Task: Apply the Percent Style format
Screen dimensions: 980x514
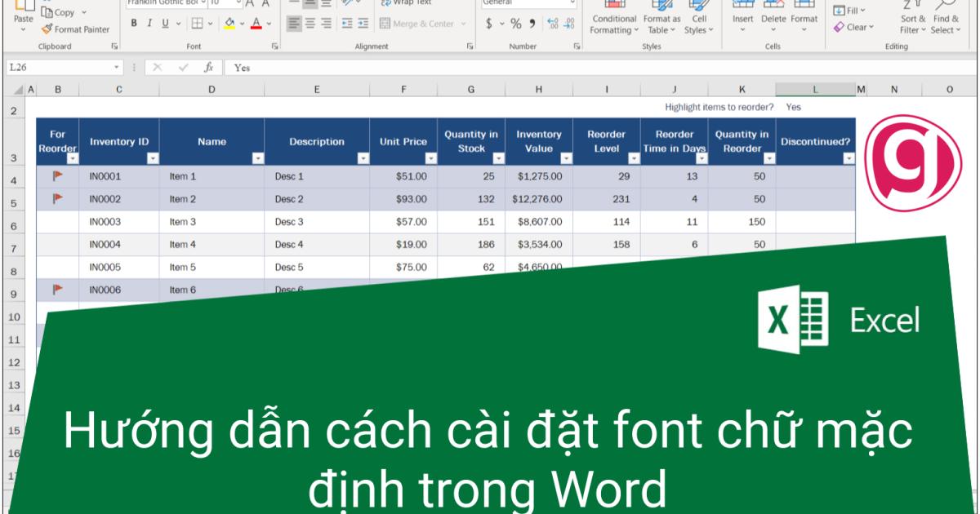Action: [514, 24]
